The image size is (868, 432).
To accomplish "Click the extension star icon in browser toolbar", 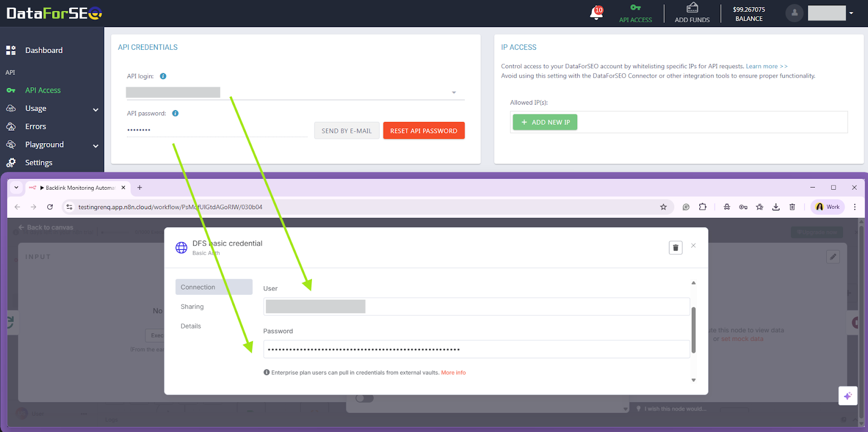I will tap(759, 207).
